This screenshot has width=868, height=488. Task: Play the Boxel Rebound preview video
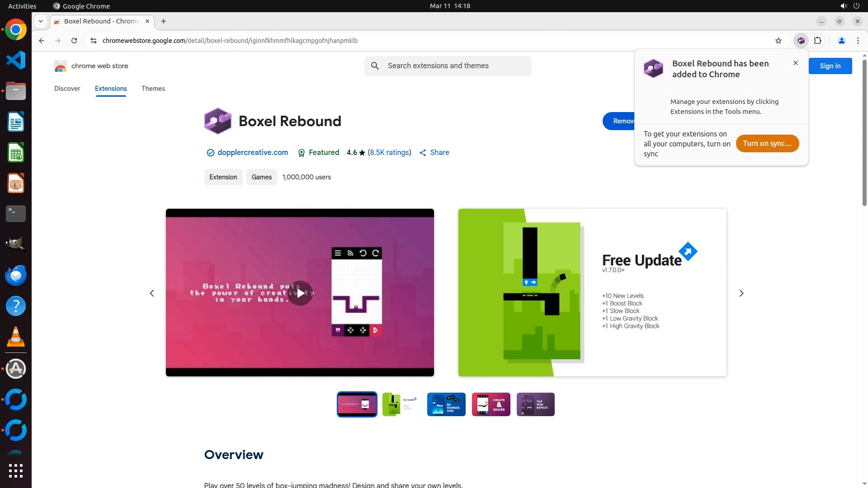click(300, 293)
